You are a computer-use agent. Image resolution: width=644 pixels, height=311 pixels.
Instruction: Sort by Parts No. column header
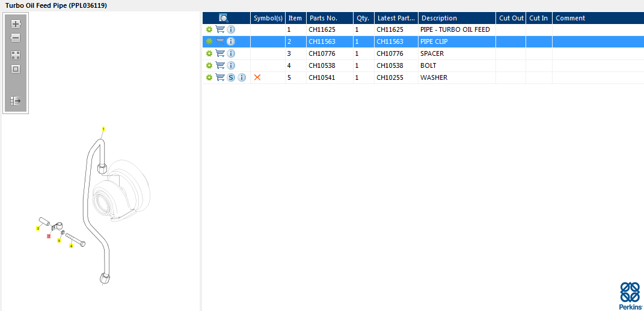pos(330,18)
